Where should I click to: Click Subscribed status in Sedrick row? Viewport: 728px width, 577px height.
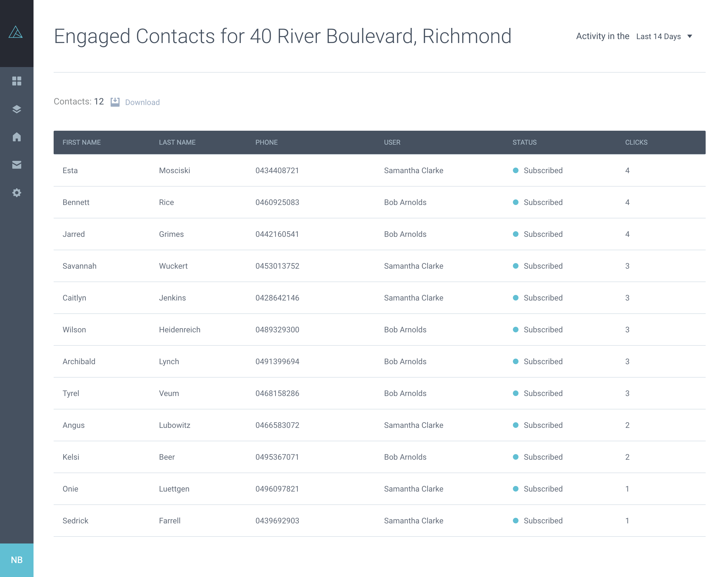(x=537, y=521)
